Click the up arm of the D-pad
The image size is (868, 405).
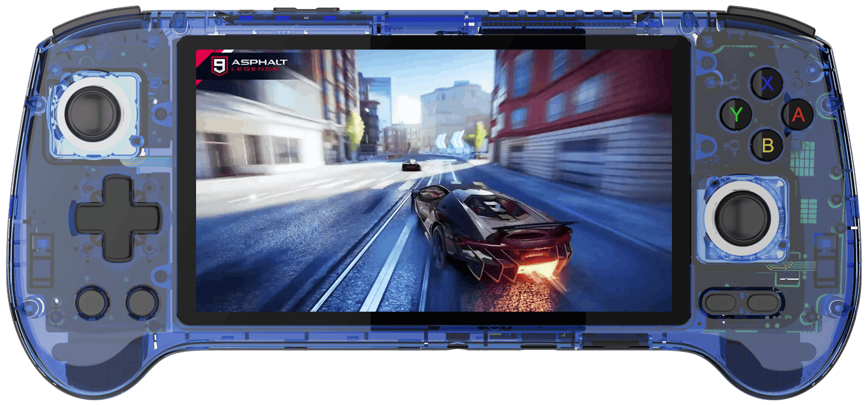tap(118, 191)
